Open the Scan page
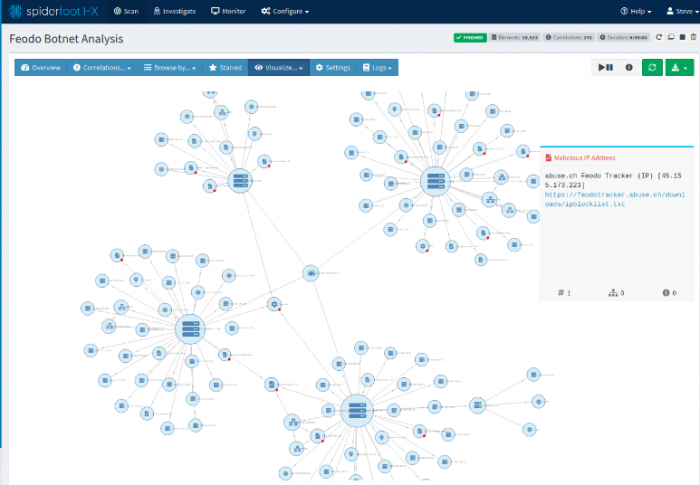This screenshot has height=485, width=700. tap(126, 11)
